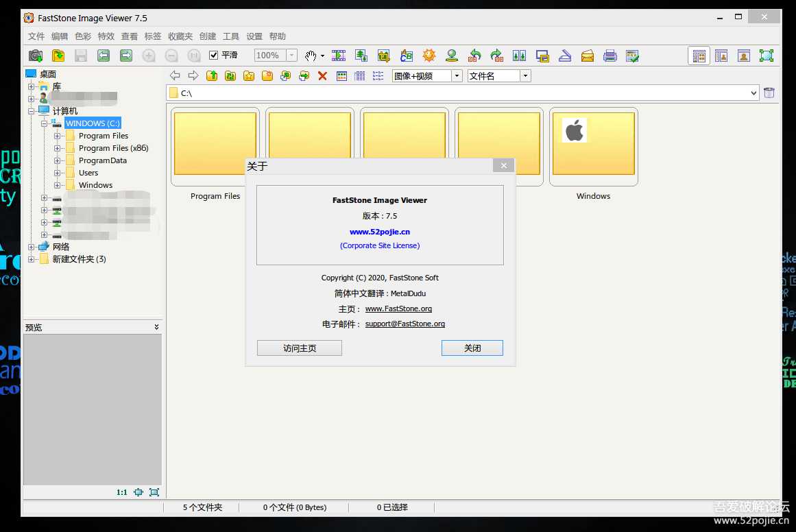Open the C:\ path history dropdown arrow
796x532 pixels.
tap(753, 93)
